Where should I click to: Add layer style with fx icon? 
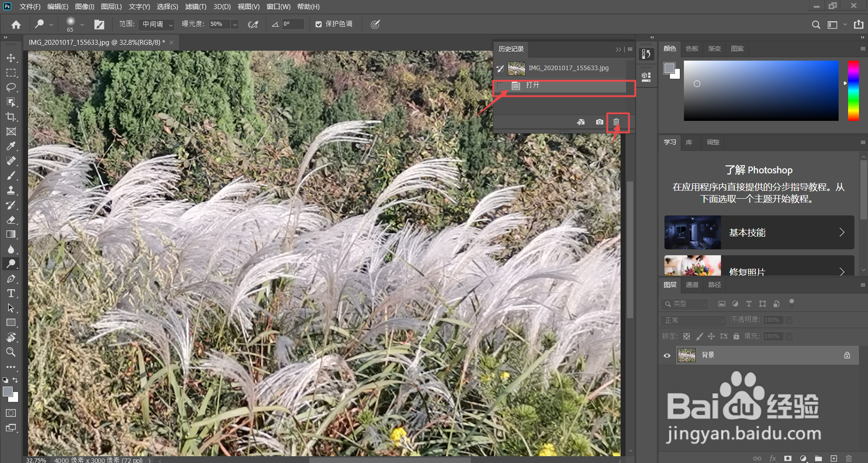click(773, 458)
